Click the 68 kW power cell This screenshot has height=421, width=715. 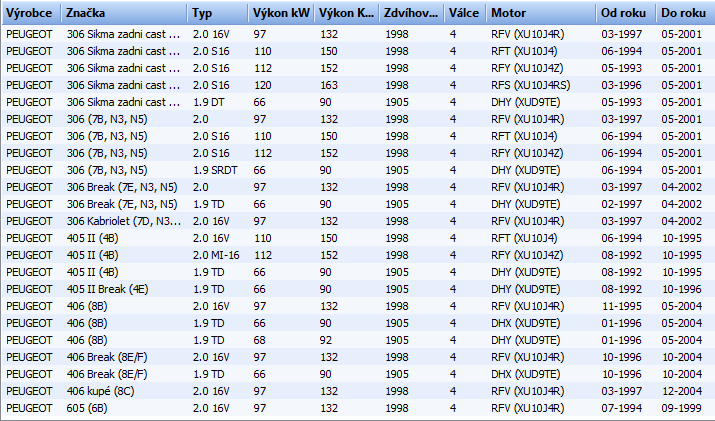(x=260, y=340)
